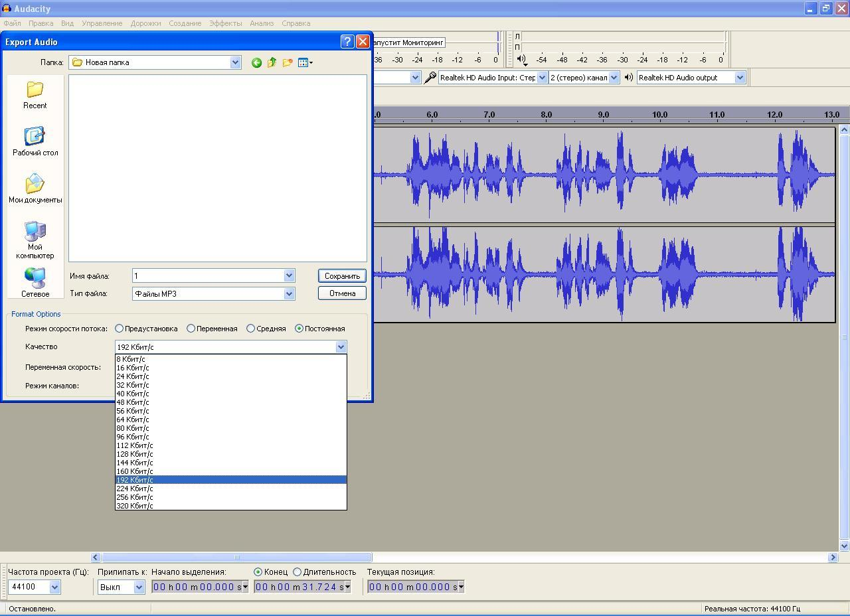Open the Дорожки menu
Image resolution: width=850 pixels, height=616 pixels.
tap(145, 23)
